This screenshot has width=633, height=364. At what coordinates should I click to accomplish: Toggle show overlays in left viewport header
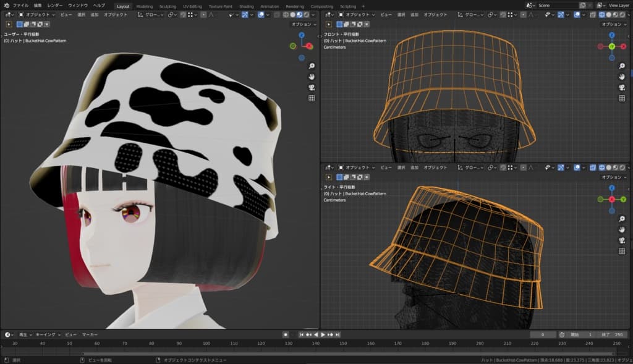tap(261, 14)
